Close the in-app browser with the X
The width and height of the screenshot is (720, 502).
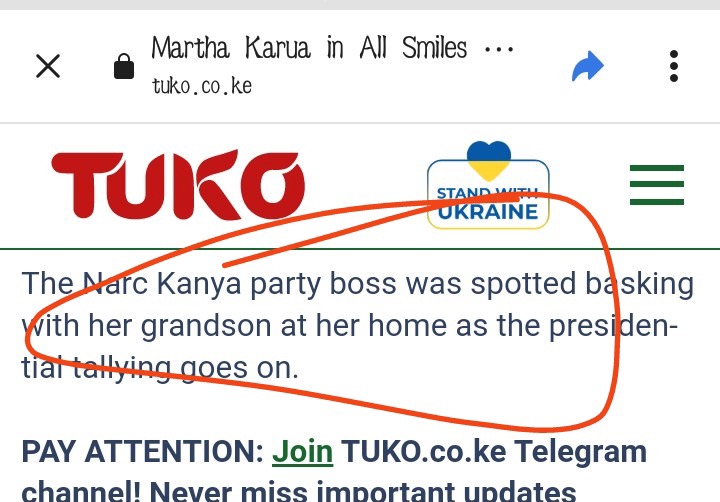coord(48,66)
